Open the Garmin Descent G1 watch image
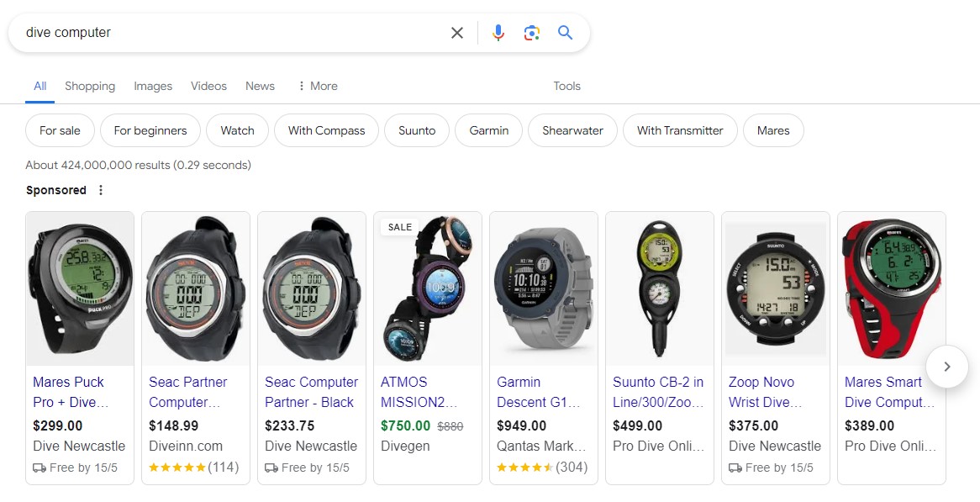 [x=544, y=288]
